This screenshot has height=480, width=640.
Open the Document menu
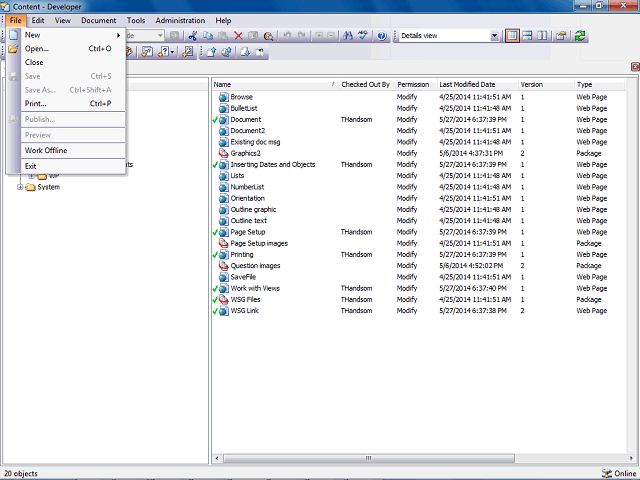point(99,20)
